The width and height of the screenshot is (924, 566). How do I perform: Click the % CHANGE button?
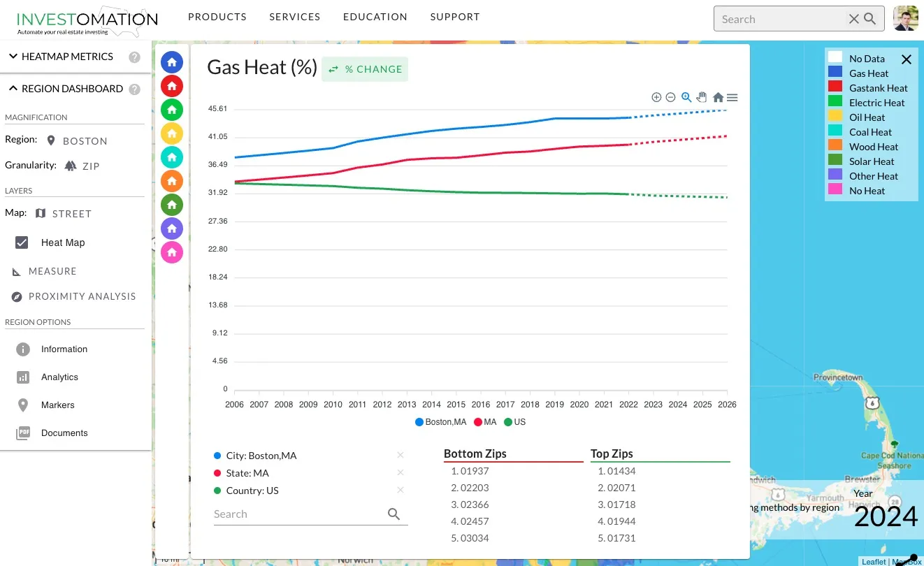(x=364, y=68)
